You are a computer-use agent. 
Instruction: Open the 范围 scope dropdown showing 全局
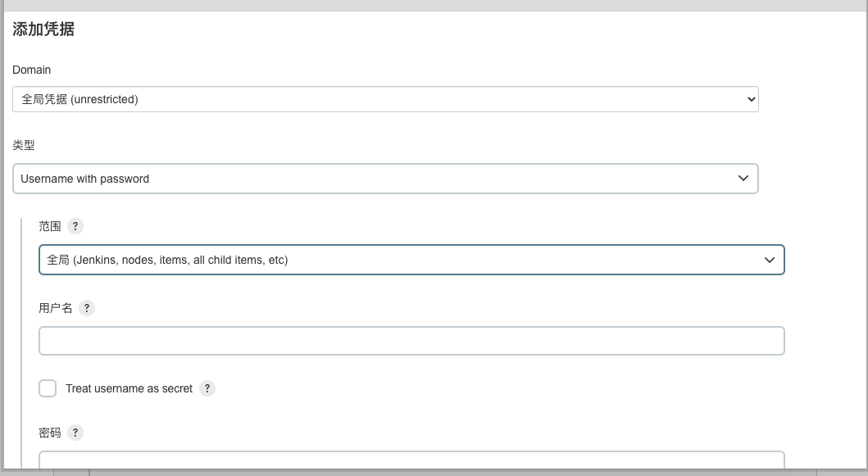coord(411,260)
